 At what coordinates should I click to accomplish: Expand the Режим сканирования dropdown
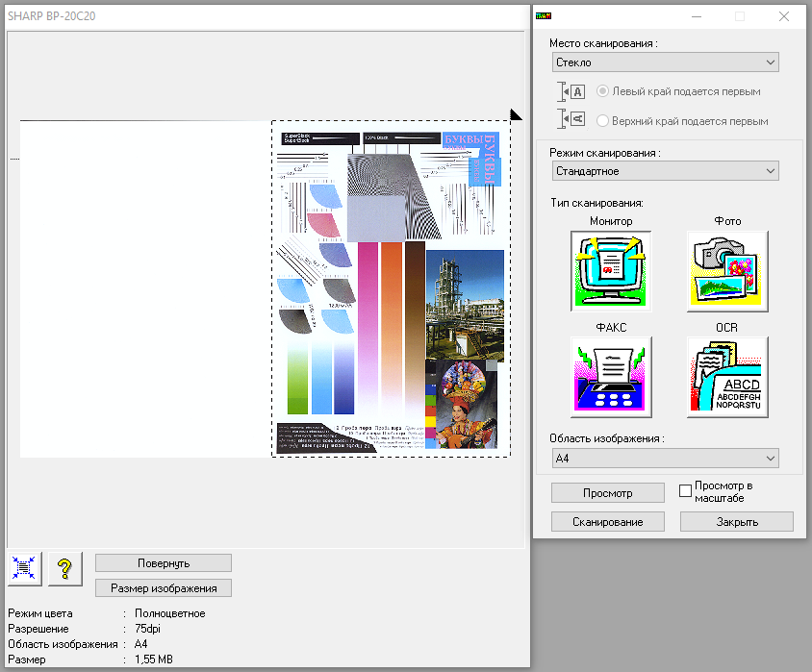click(x=666, y=171)
